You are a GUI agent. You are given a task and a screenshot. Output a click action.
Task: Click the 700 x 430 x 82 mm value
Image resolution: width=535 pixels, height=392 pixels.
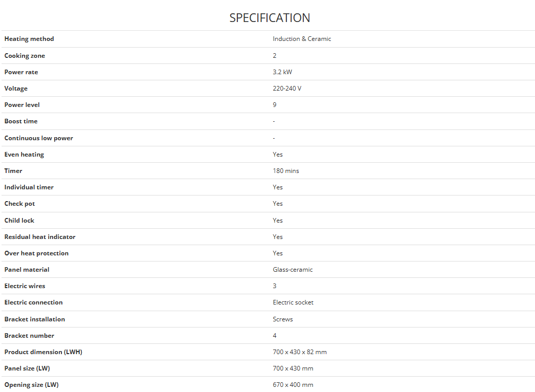(300, 352)
